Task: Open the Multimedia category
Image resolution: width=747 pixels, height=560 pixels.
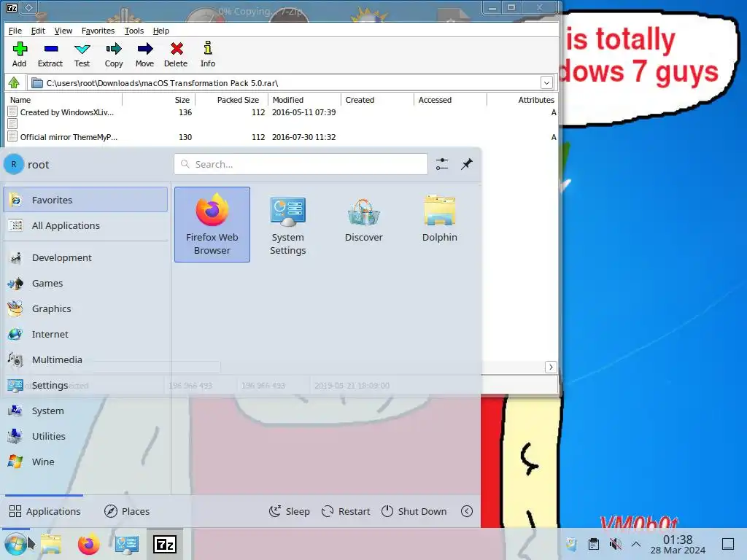Action: coord(86,360)
